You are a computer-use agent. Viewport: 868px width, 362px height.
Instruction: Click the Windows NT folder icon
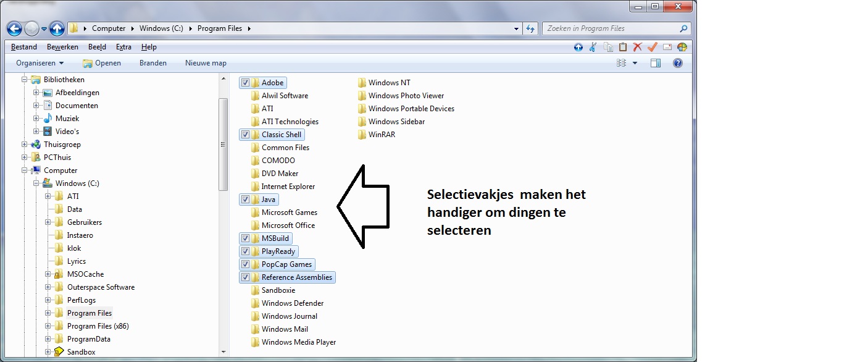click(x=362, y=83)
